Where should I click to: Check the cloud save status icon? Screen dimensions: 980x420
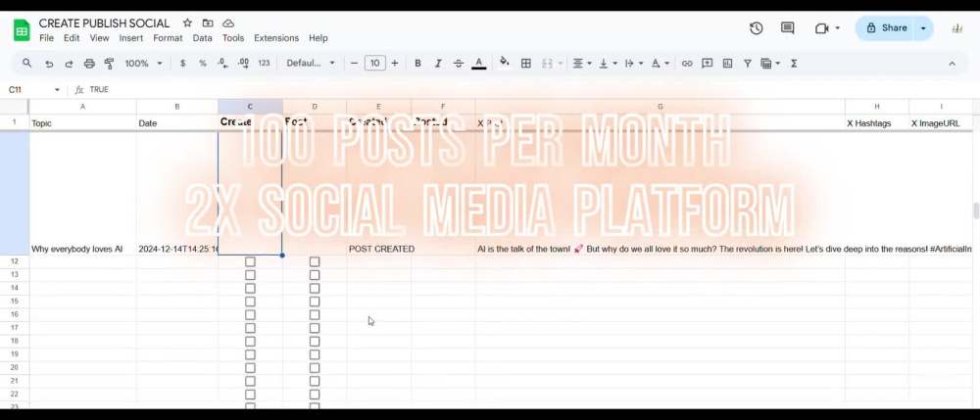pos(228,23)
